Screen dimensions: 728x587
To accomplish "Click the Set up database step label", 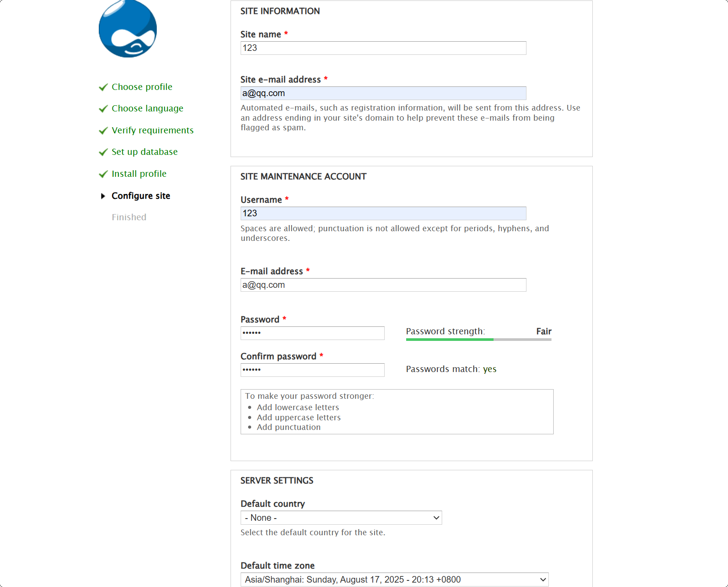I will [144, 152].
